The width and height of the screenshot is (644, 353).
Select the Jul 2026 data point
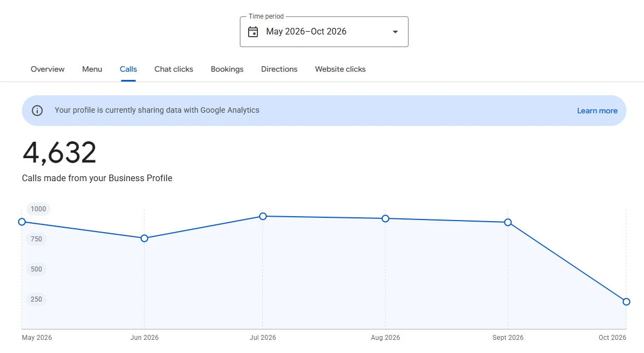click(263, 216)
